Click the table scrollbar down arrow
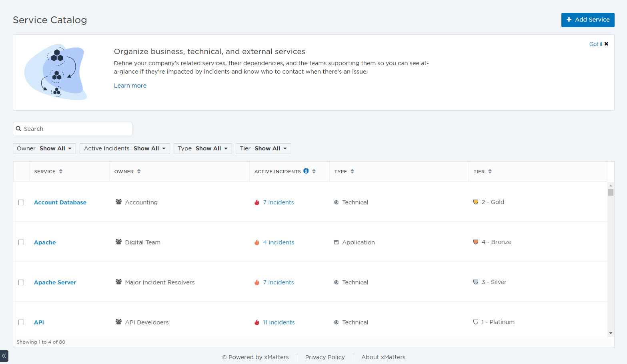This screenshot has width=627, height=364. (611, 333)
